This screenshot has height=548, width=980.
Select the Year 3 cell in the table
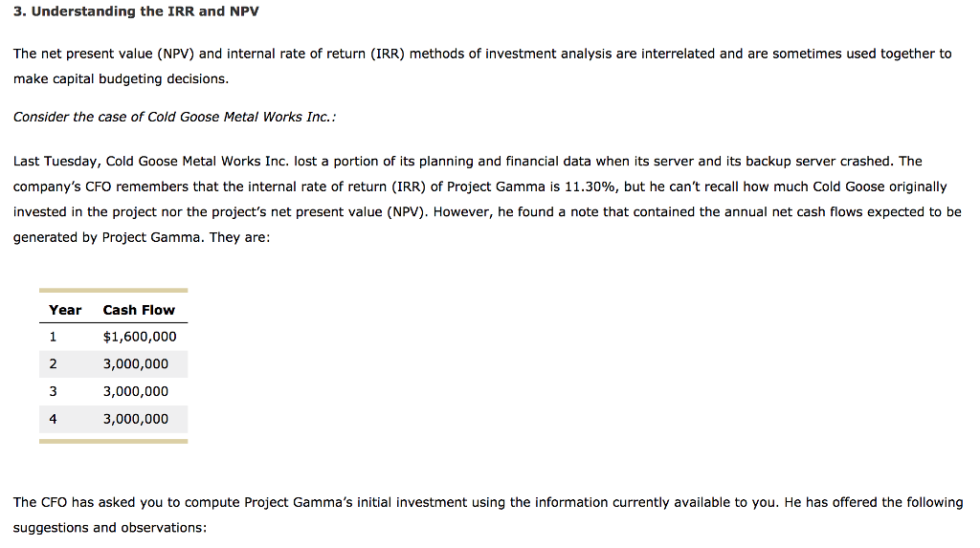point(54,391)
